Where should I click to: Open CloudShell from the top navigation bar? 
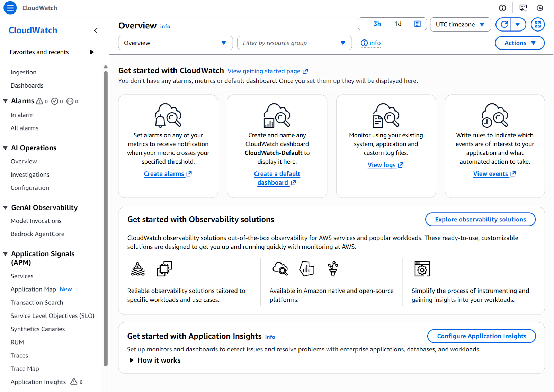click(x=523, y=8)
